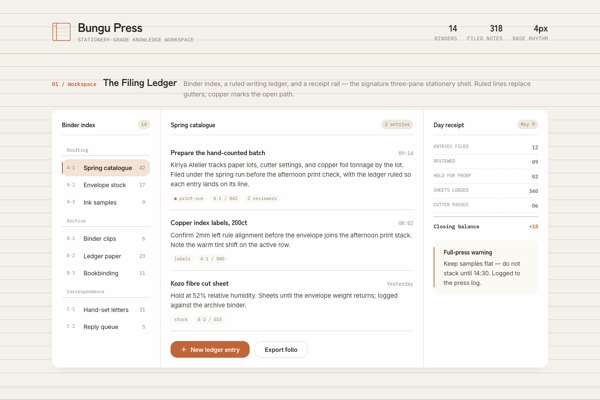Select Binder clips in the Archive section

pos(106,238)
